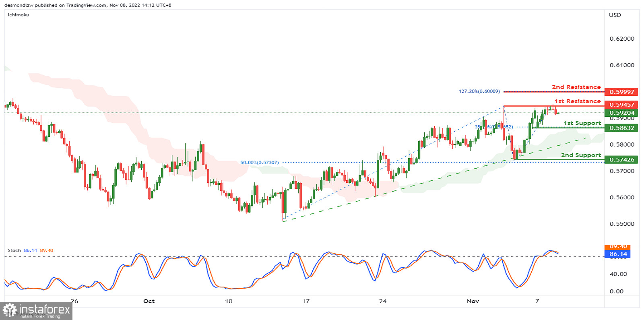Click the '26' date axis label
Viewport: 644px width, 320px height.
tap(74, 301)
